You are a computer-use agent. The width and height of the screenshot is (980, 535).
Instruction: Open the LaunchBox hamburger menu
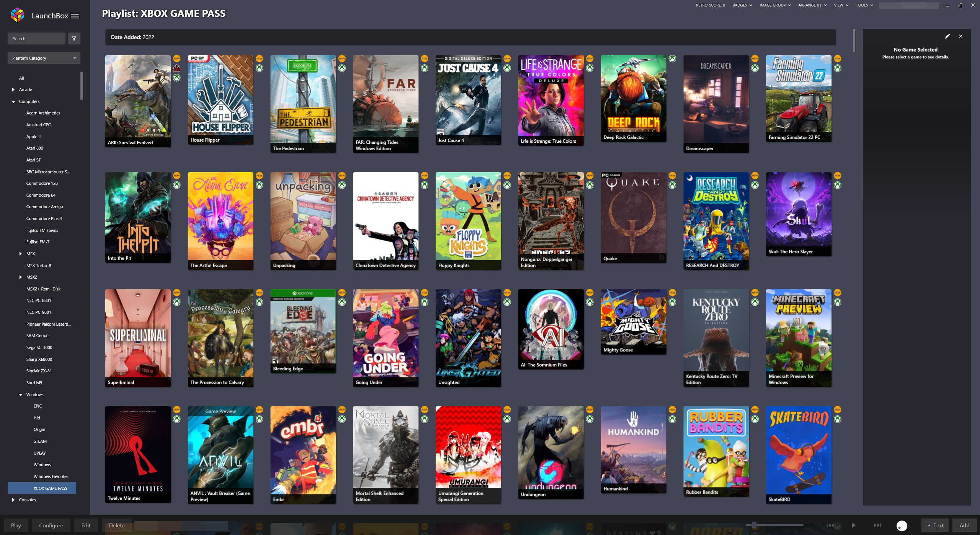pyautogui.click(x=75, y=16)
